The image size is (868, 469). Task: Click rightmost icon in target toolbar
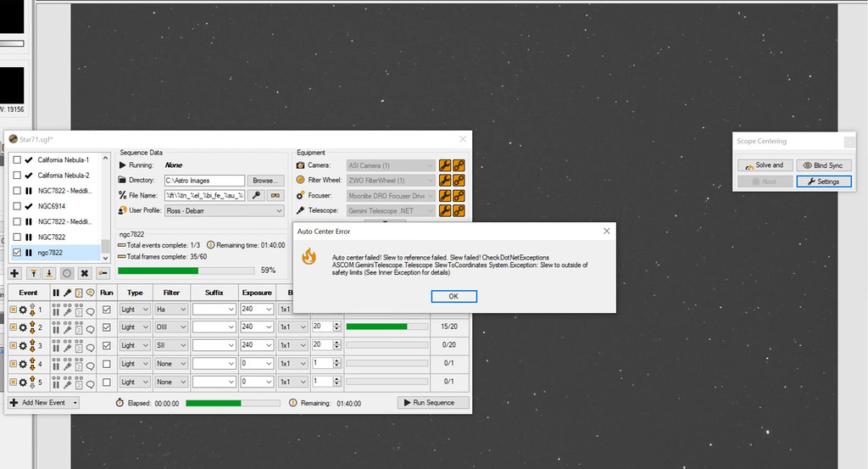[x=103, y=273]
